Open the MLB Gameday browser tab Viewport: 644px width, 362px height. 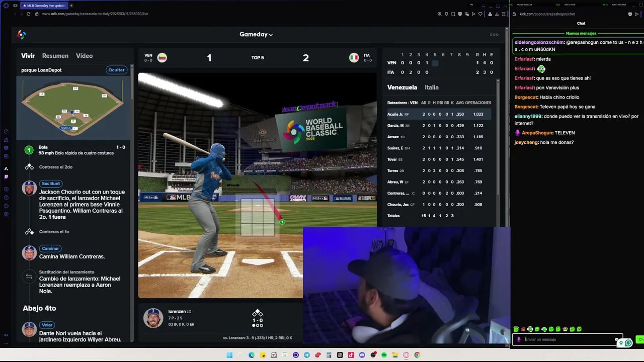tap(44, 6)
